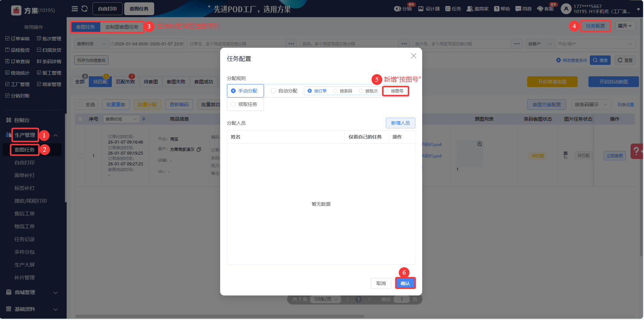
Task: Click the horizontal scrollbar at the bottom
Action: tap(220, 316)
